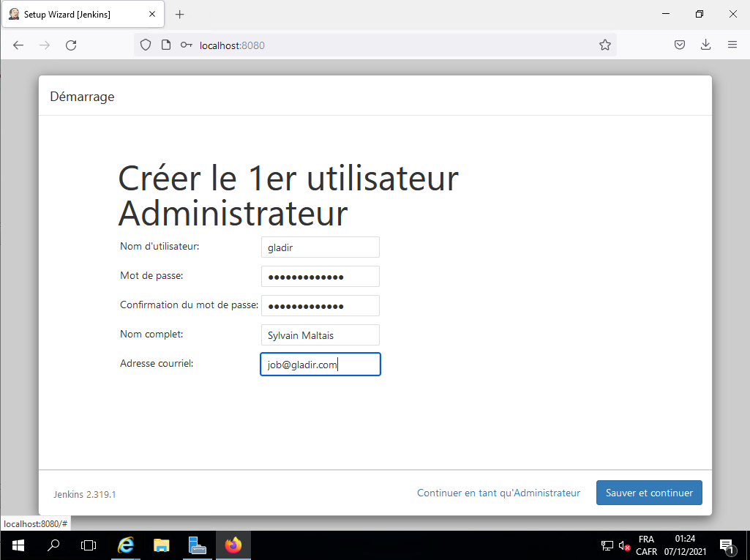Focus the Nom d'utilisateur field
Viewport: 750px width, 560px height.
pos(320,247)
